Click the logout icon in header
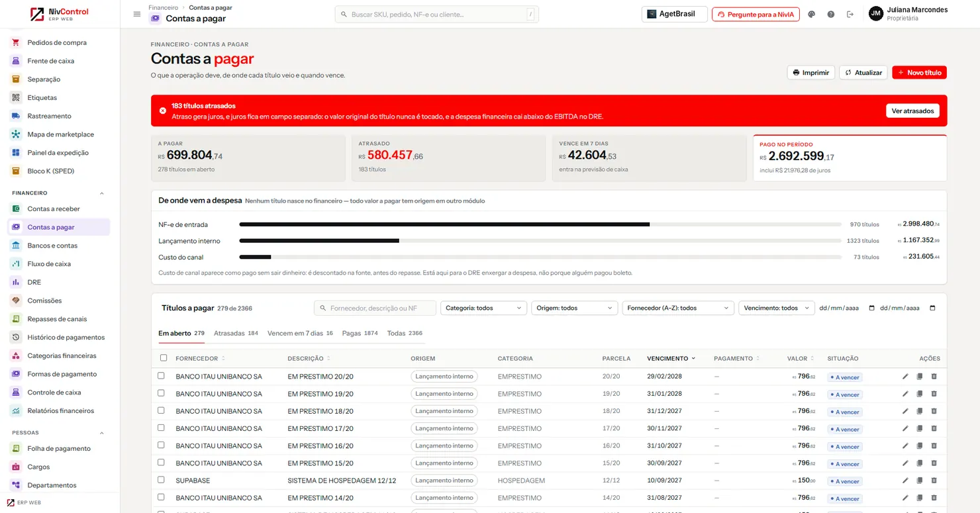 [x=850, y=14]
